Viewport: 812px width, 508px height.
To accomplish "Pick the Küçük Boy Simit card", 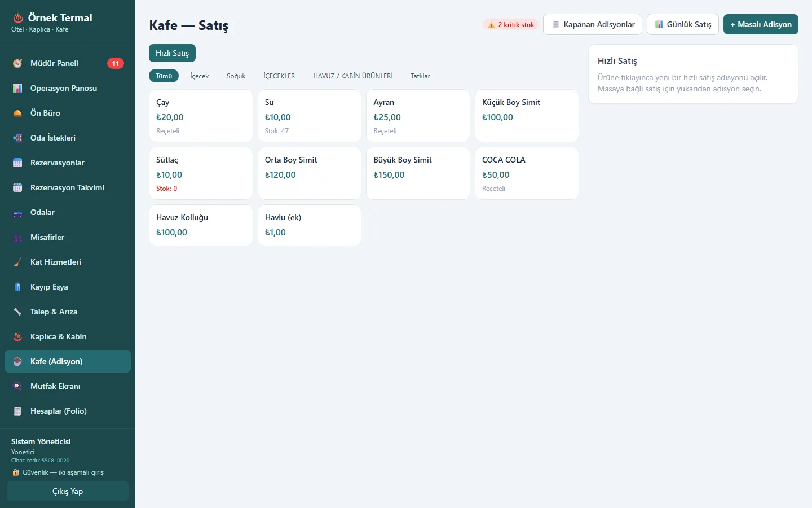I will [x=527, y=116].
